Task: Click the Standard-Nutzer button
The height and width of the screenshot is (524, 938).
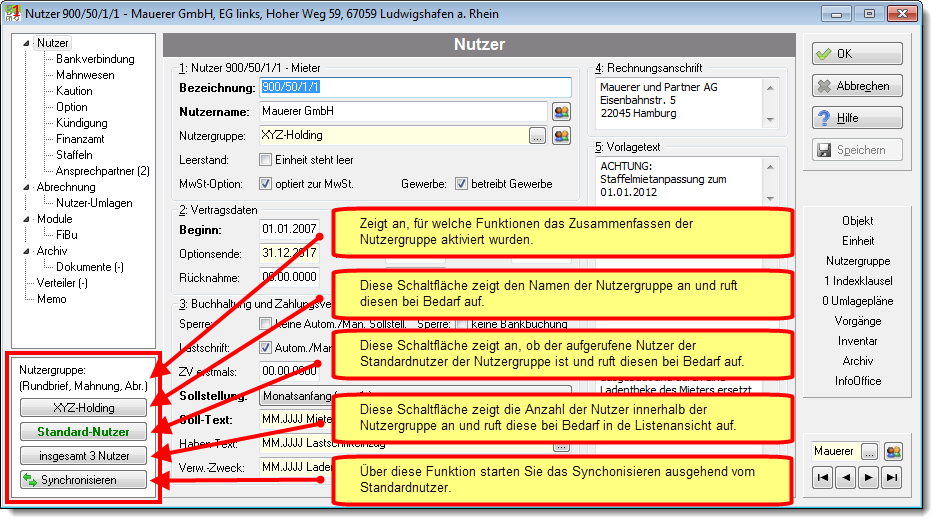Action: tap(83, 432)
